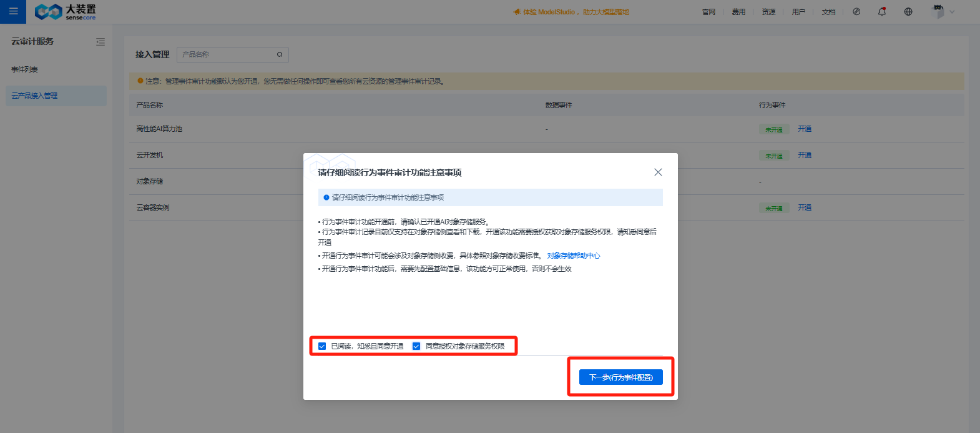Open the hamburger menu icon
The width and height of the screenshot is (980, 433).
tap(13, 11)
